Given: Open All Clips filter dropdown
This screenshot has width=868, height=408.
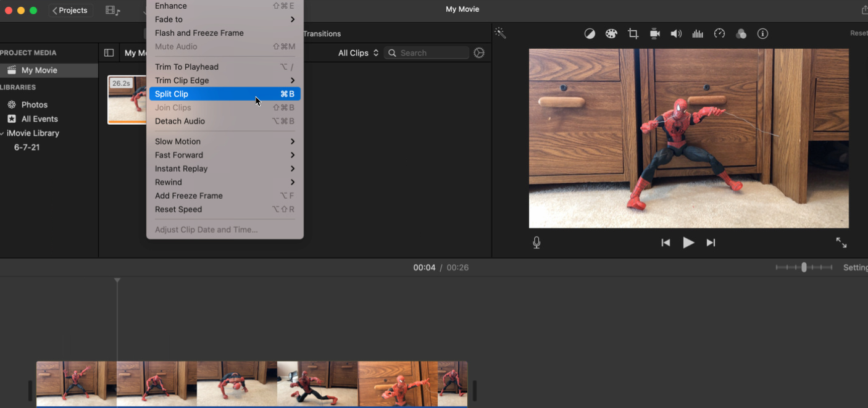Looking at the screenshot, I should (x=358, y=53).
